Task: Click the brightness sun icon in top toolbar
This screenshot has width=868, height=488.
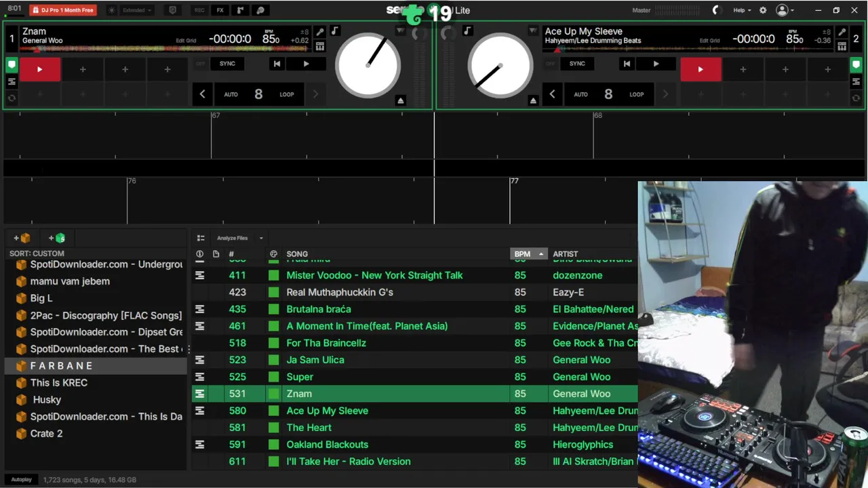Action: click(x=112, y=10)
